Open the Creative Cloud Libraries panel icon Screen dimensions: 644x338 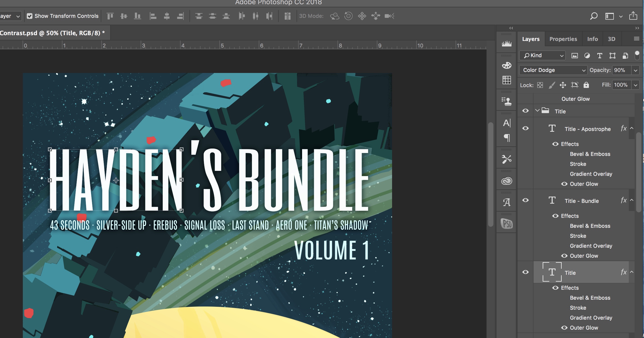point(506,181)
